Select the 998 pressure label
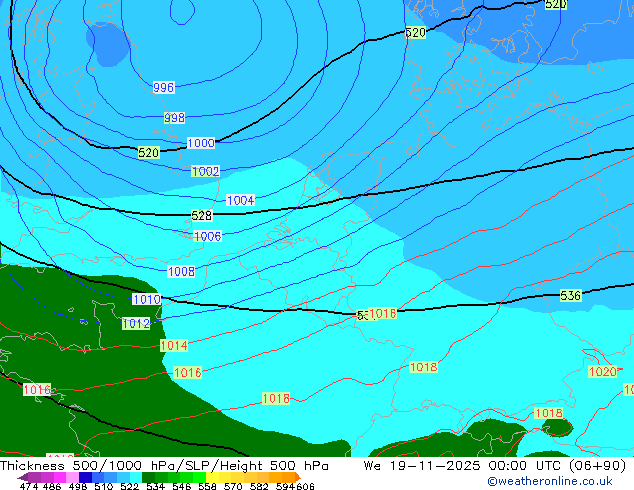The image size is (634, 490). [x=174, y=118]
